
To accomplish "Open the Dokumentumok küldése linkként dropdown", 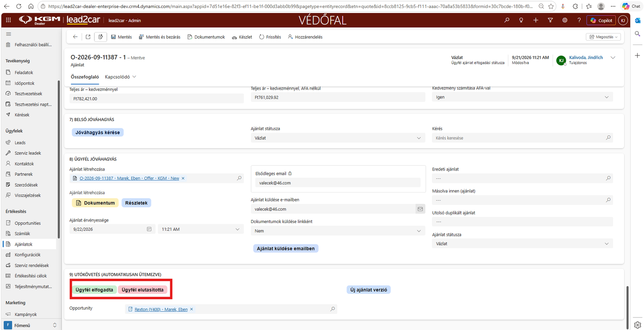I will pyautogui.click(x=338, y=231).
